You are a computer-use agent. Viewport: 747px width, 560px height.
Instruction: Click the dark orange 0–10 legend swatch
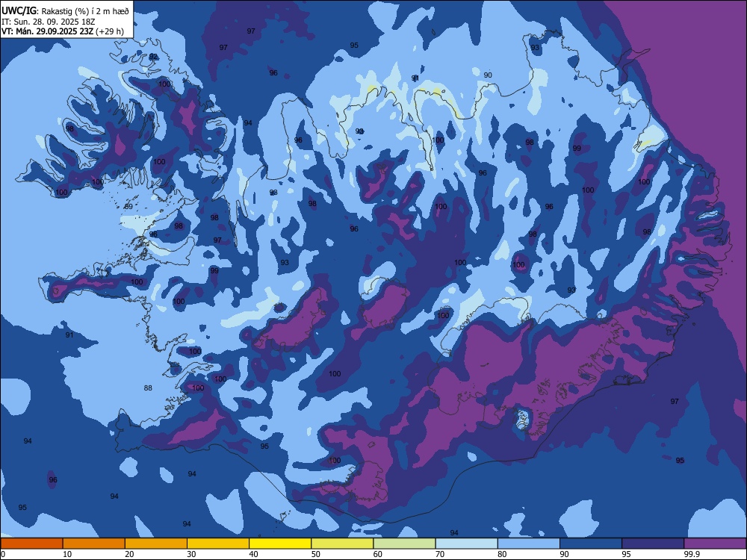(x=31, y=544)
